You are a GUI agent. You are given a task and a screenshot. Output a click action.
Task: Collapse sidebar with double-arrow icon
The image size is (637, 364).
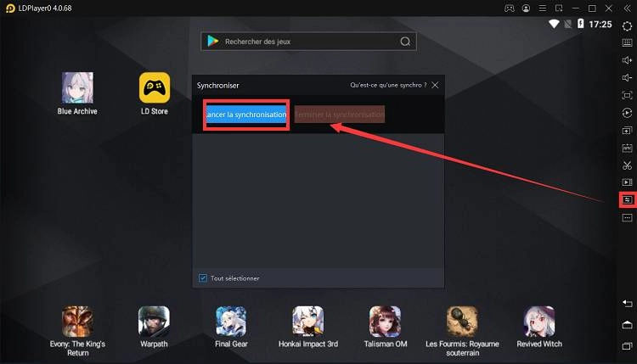click(x=628, y=8)
